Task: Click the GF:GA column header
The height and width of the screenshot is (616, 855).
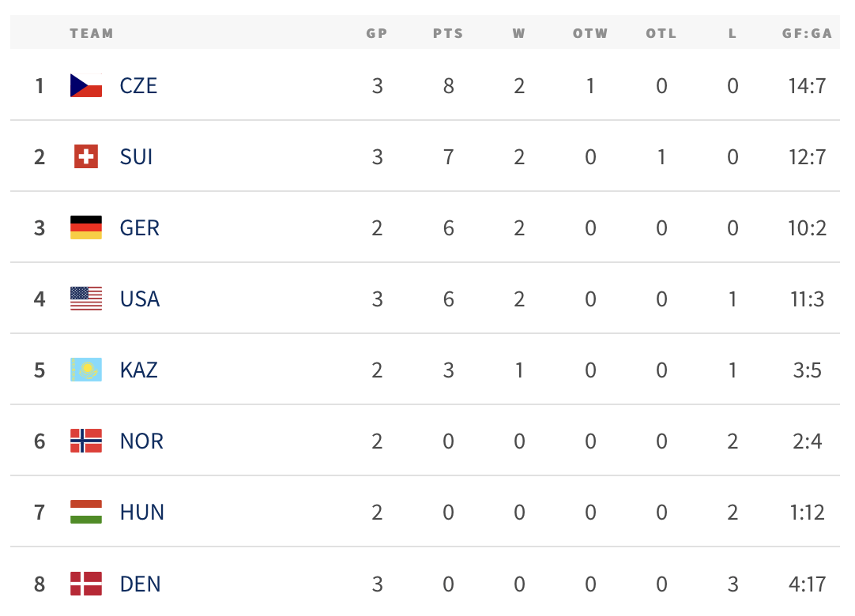Action: tap(807, 33)
